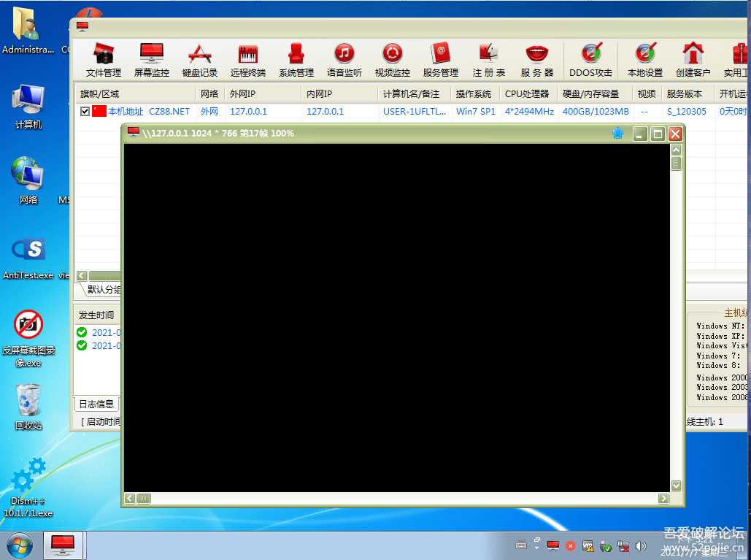Open the 视频监控 video monitoring tool
The image size is (751, 560).
click(392, 58)
